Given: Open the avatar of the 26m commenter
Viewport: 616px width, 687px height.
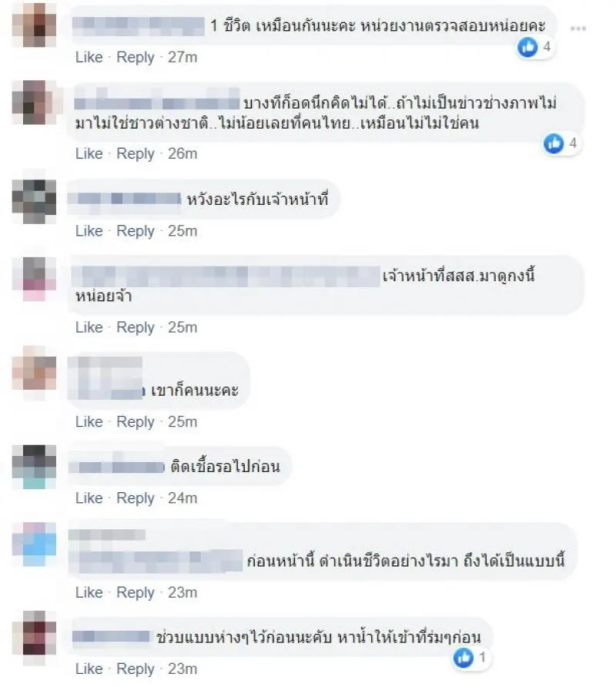Looking at the screenshot, I should pos(34,102).
